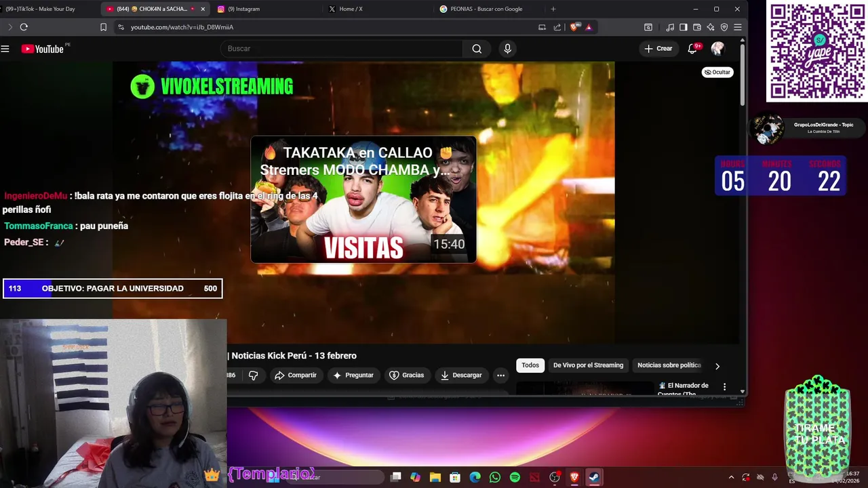Open Spotify from the taskbar
Screen dimensions: 868x488
click(515, 477)
